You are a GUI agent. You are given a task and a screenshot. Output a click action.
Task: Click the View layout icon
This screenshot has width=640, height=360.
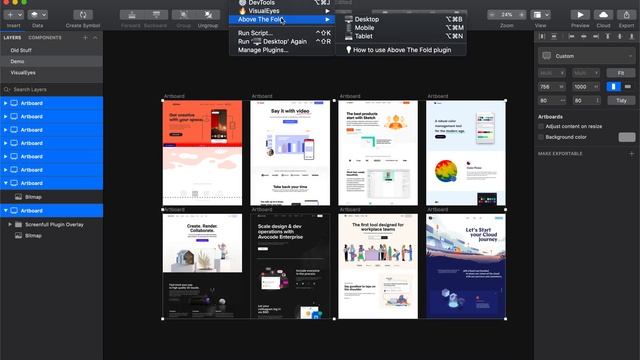click(538, 15)
